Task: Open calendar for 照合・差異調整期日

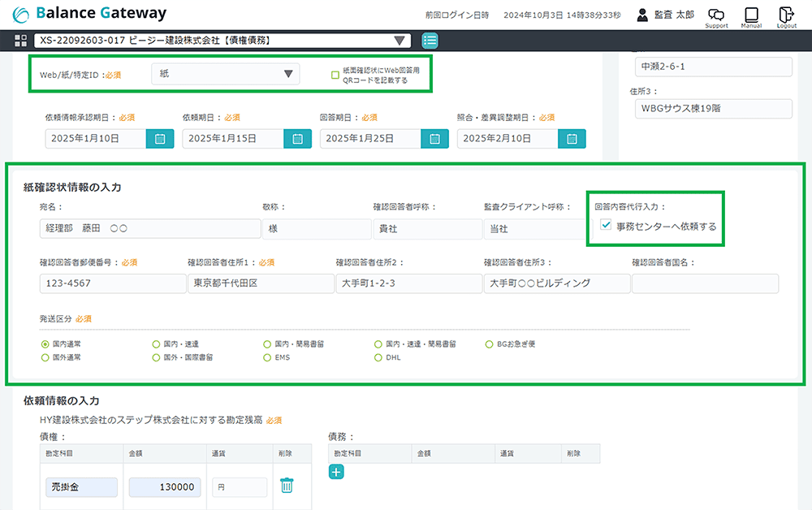Action: coord(572,139)
